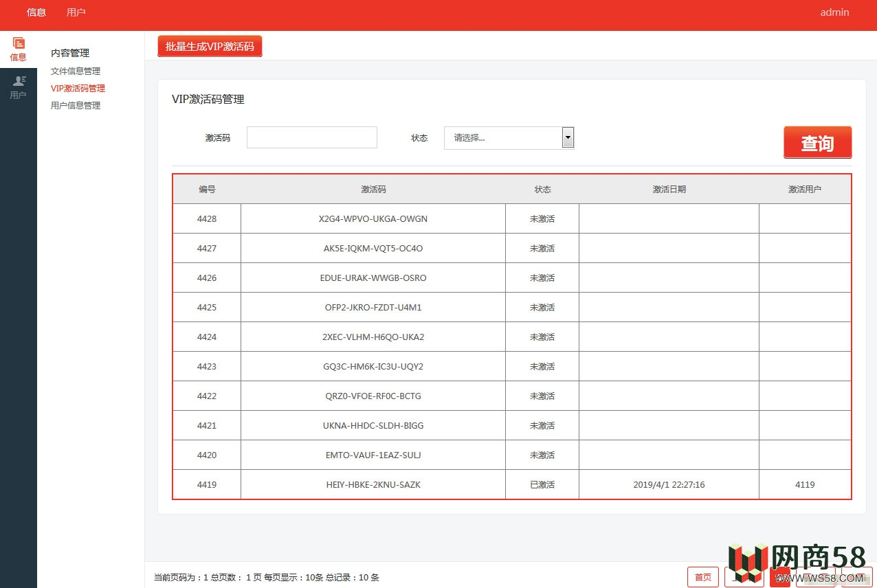Open the 请选择... status combo box
The height and width of the screenshot is (588, 877).
coord(503,137)
